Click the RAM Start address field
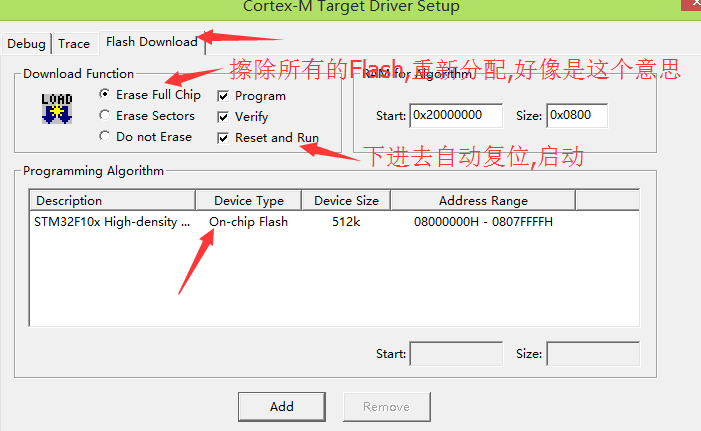701x431 pixels. click(x=456, y=116)
